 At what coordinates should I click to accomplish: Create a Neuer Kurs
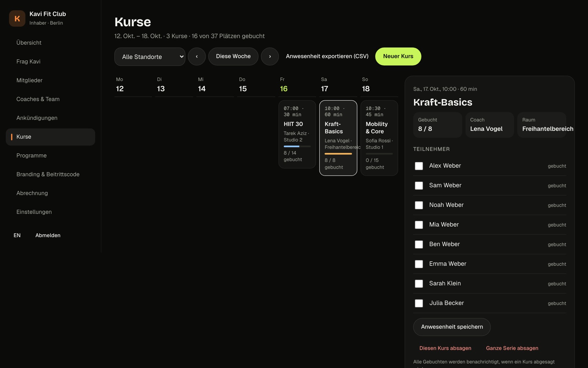pyautogui.click(x=398, y=56)
